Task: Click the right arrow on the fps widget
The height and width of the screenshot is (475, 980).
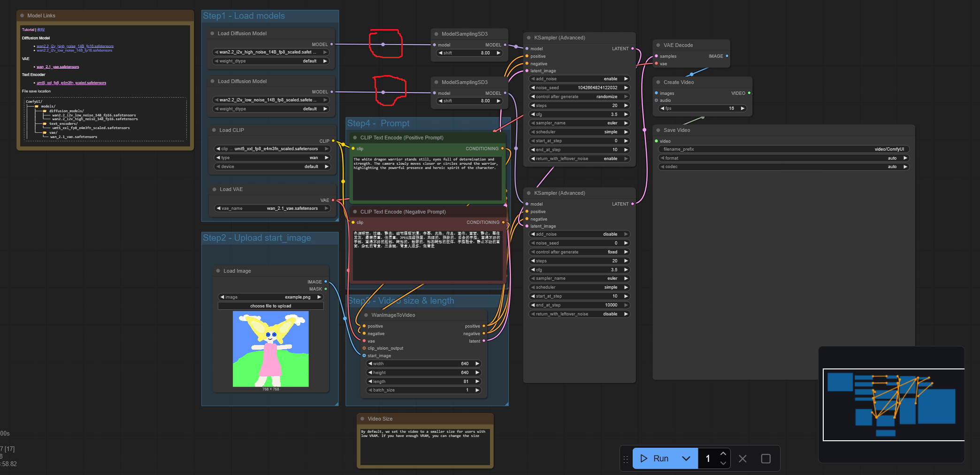Action: [x=743, y=108]
